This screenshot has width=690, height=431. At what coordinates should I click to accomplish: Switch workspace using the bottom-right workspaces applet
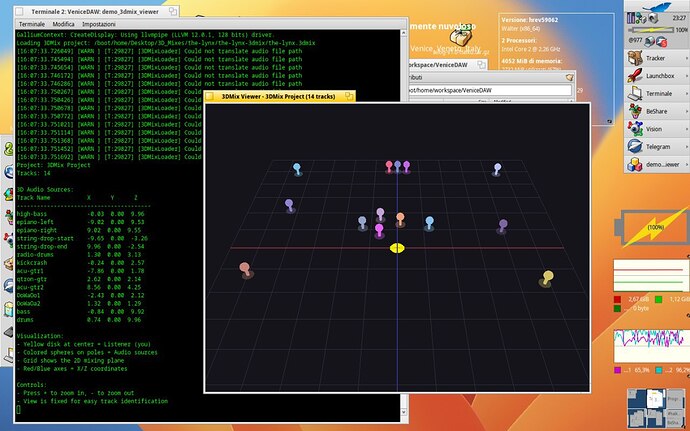[656, 406]
